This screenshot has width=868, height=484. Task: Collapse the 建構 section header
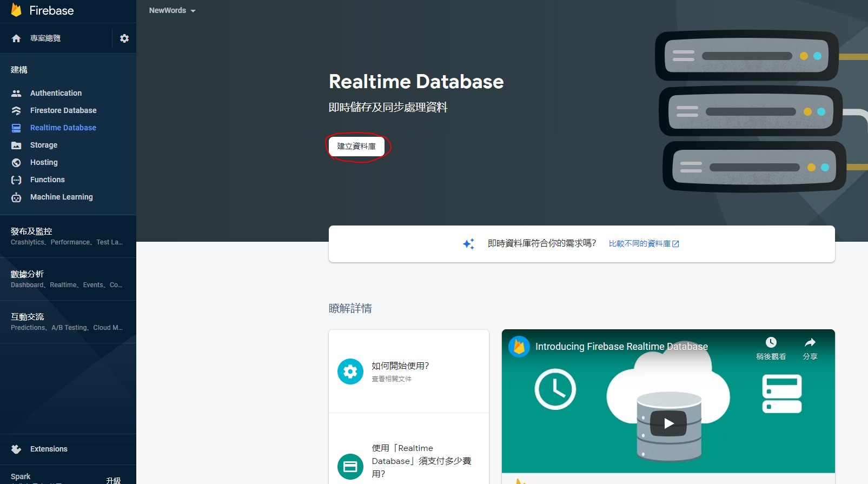click(x=19, y=70)
